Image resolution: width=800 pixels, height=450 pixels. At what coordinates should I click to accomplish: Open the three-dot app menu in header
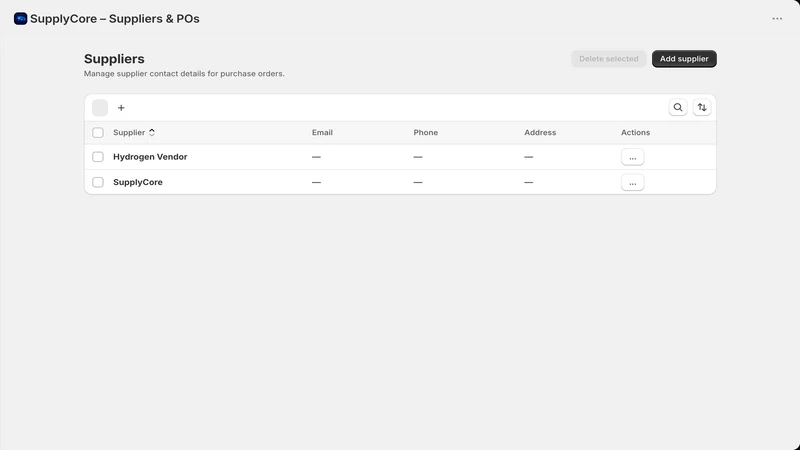tap(777, 19)
